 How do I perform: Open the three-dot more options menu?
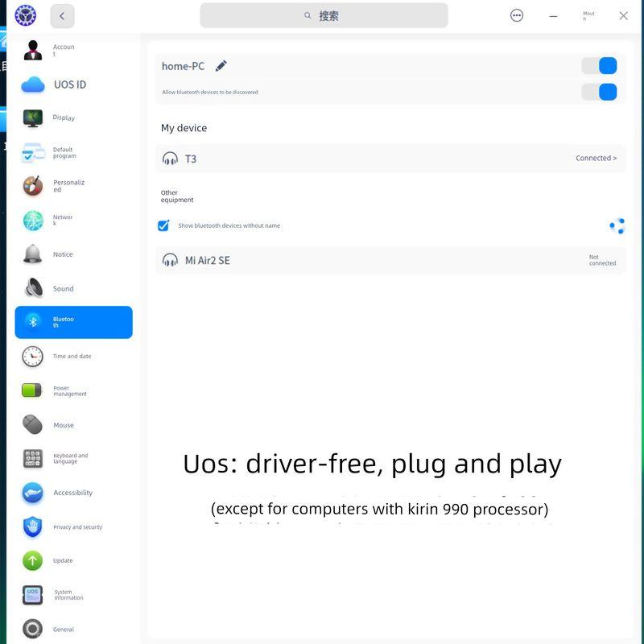(x=517, y=15)
